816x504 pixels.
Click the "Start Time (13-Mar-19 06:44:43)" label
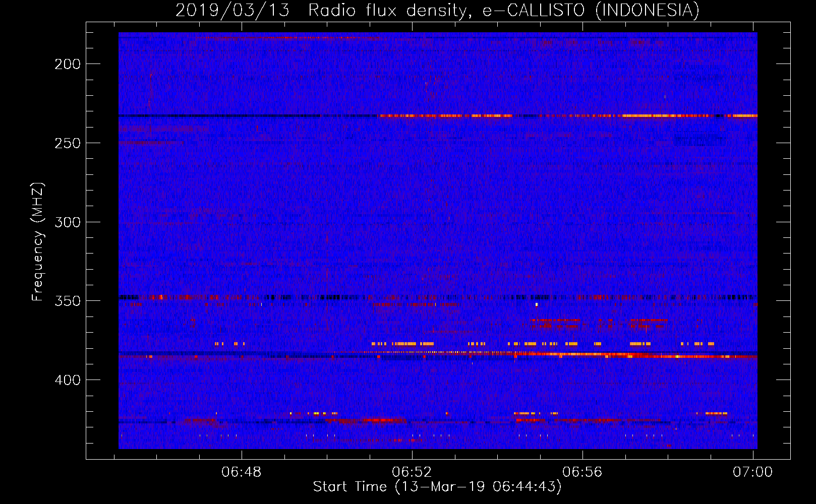tap(437, 487)
